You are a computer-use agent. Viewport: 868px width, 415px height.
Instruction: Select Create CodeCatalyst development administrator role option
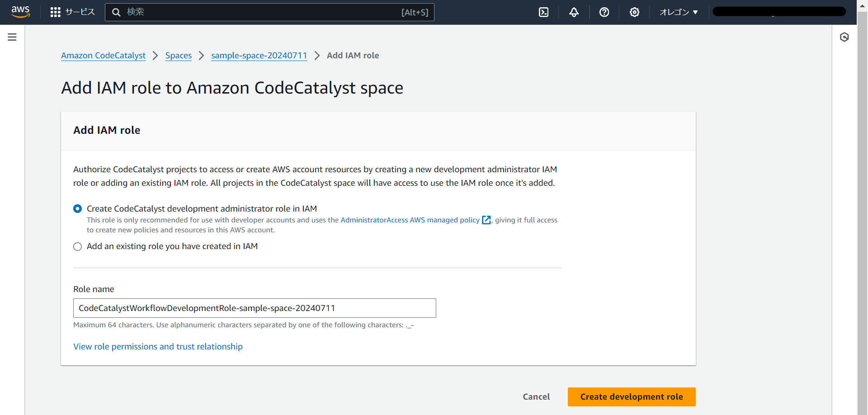click(77, 208)
